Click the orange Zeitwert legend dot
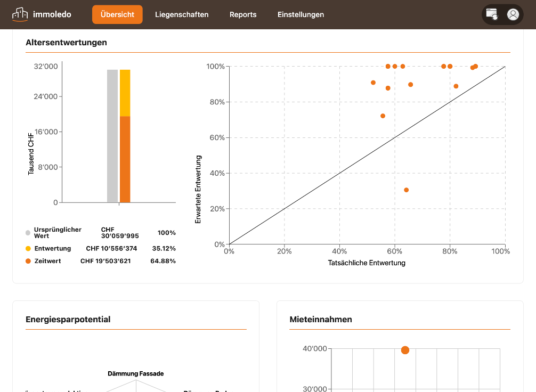This screenshot has width=536, height=392. [28, 261]
